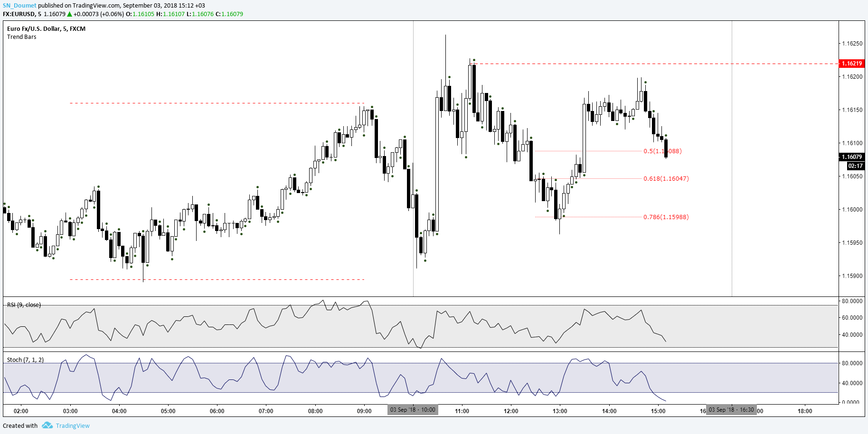The height and width of the screenshot is (434, 868).
Task: Click the 1.16250 price axis label
Action: pos(852,44)
